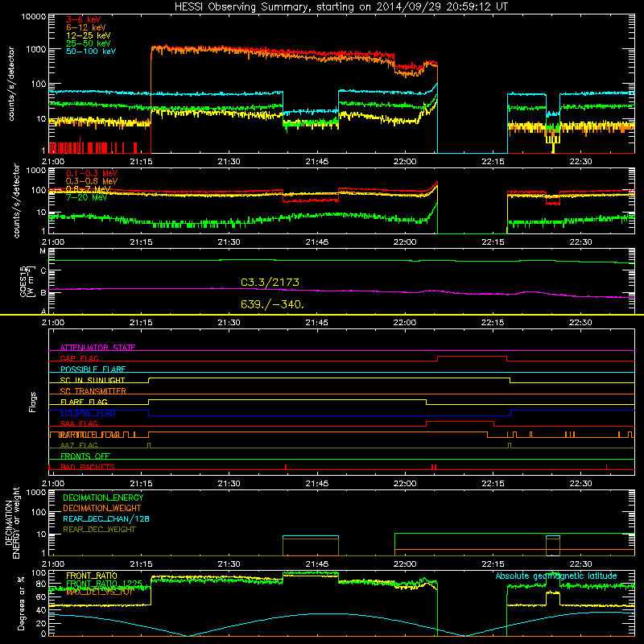Select the SC_IN_SUNLIGHT flag label
This screenshot has height=644, width=644.
point(93,380)
